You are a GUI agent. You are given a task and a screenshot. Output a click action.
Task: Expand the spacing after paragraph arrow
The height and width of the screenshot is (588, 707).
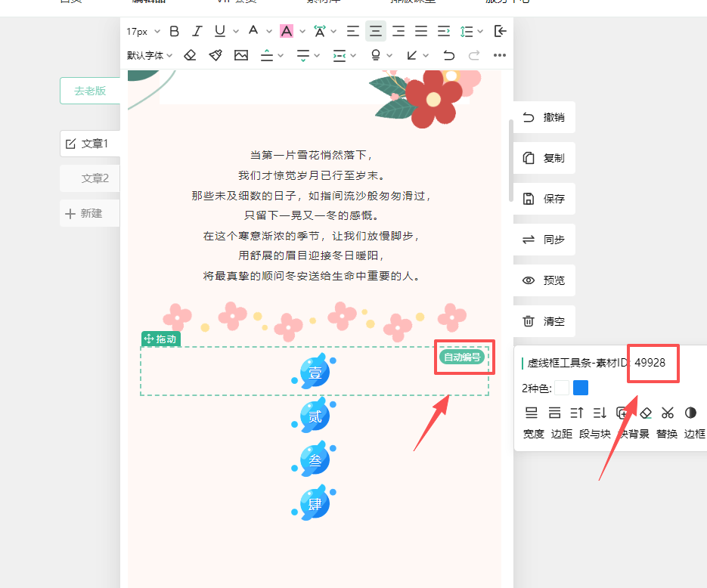click(317, 55)
